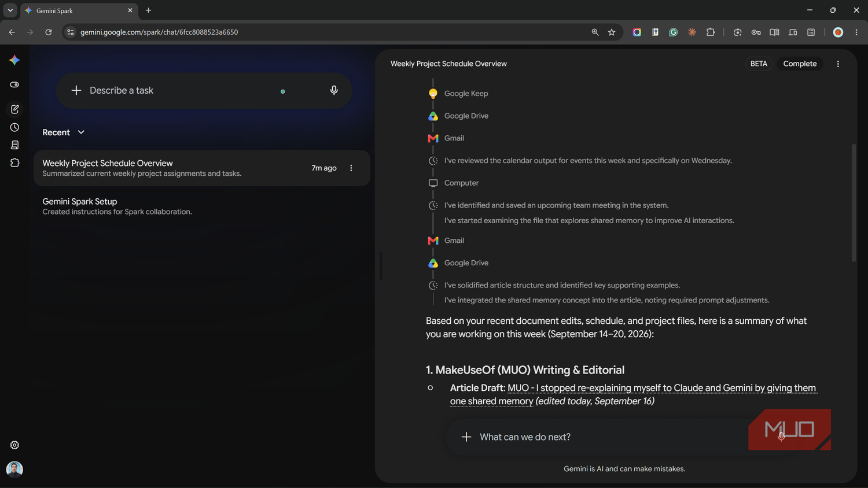Click the Describe a task input field
Viewport: 868px width, 488px height.
point(204,90)
